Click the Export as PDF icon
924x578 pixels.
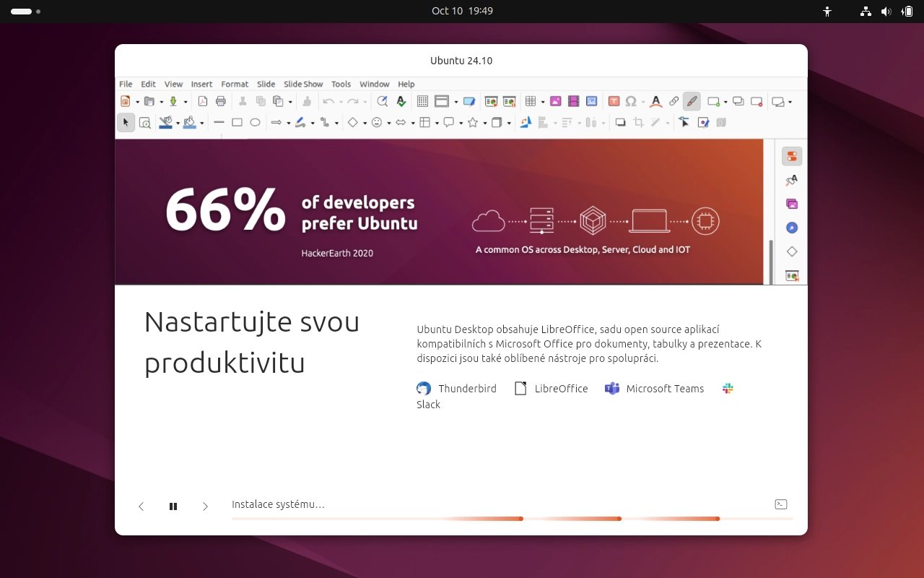click(x=203, y=101)
